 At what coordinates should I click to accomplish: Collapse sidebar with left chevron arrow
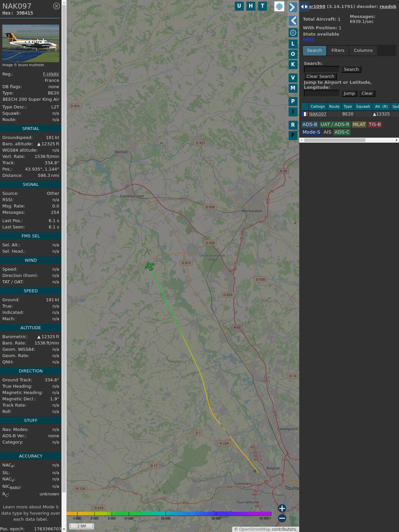tap(293, 21)
